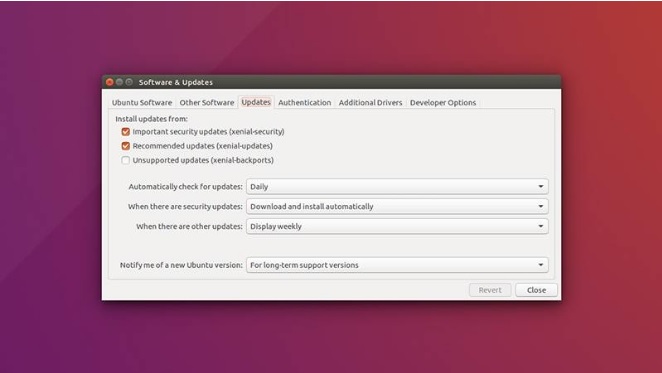Image resolution: width=662 pixels, height=373 pixels.
Task: Go to the Authentication tab
Action: 304,103
